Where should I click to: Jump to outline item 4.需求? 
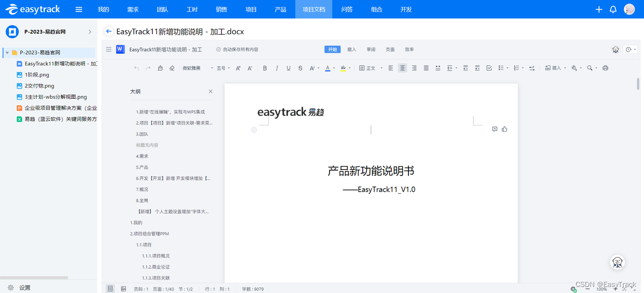point(142,156)
